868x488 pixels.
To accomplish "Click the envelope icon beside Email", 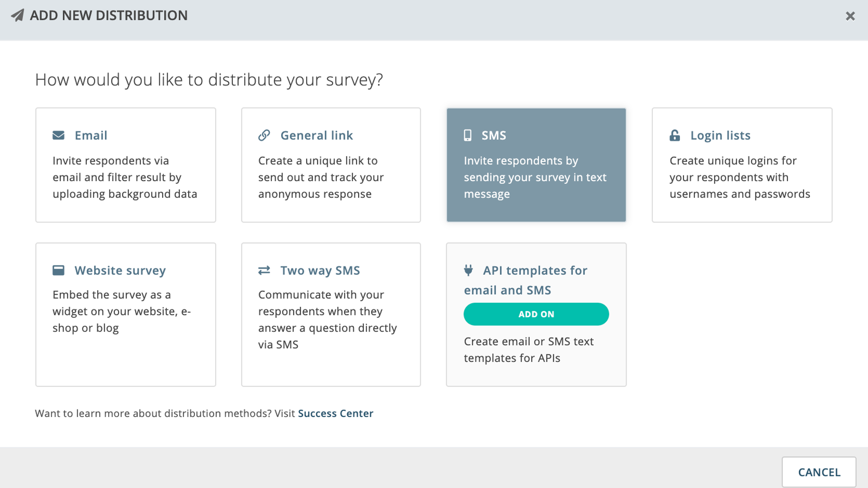I will [x=58, y=135].
